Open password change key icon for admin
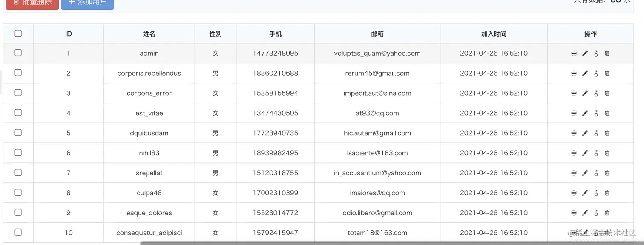The height and width of the screenshot is (245, 644). (x=596, y=54)
